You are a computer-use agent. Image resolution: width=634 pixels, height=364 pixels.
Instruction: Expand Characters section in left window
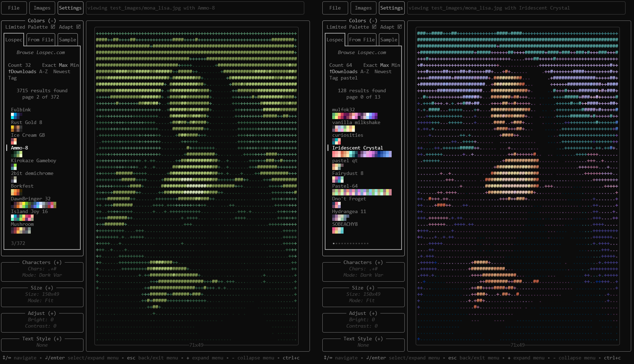point(42,262)
